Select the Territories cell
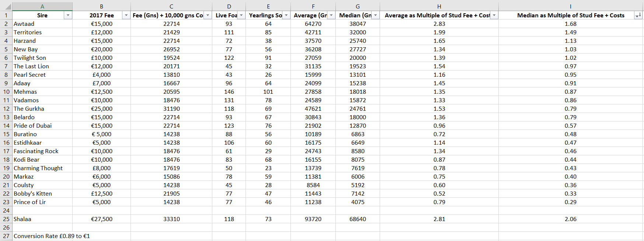 42,32
